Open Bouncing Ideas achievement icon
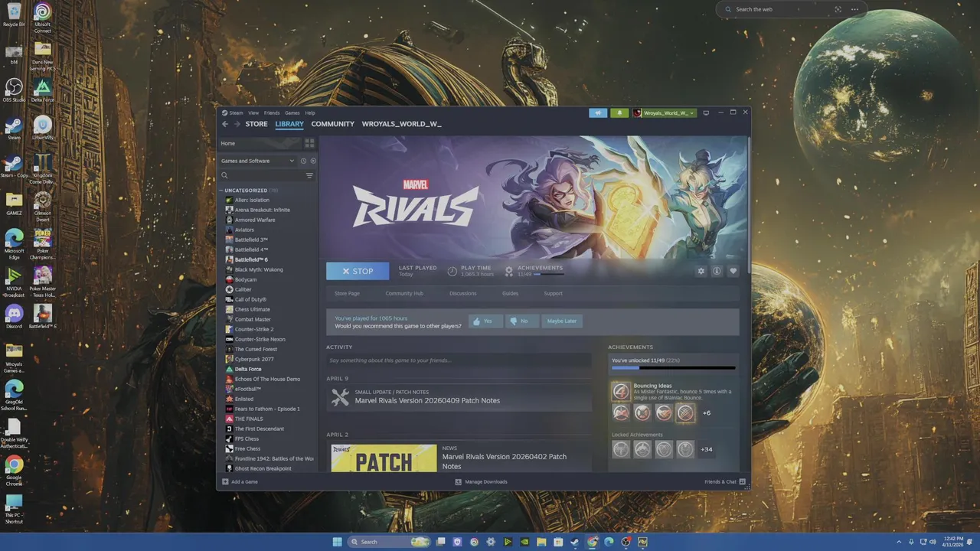This screenshot has height=551, width=980. coord(621,392)
